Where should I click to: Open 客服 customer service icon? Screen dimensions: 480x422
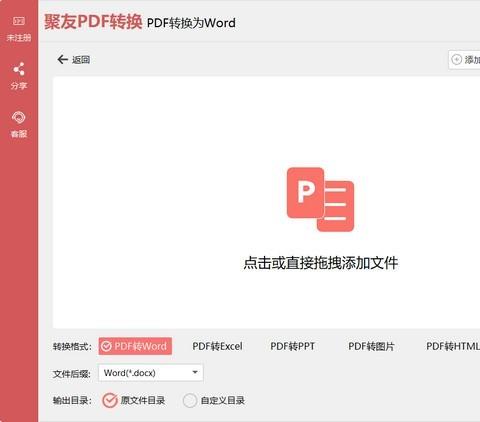(x=19, y=117)
